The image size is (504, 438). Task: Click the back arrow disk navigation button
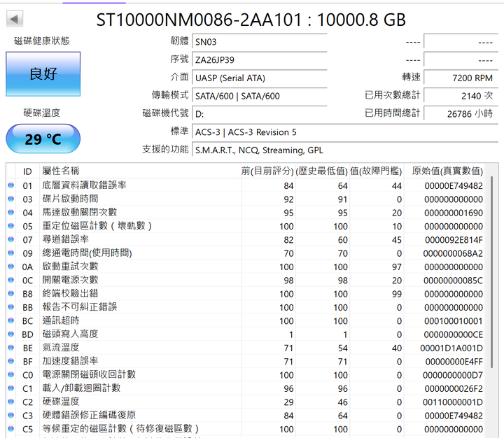click(x=15, y=19)
